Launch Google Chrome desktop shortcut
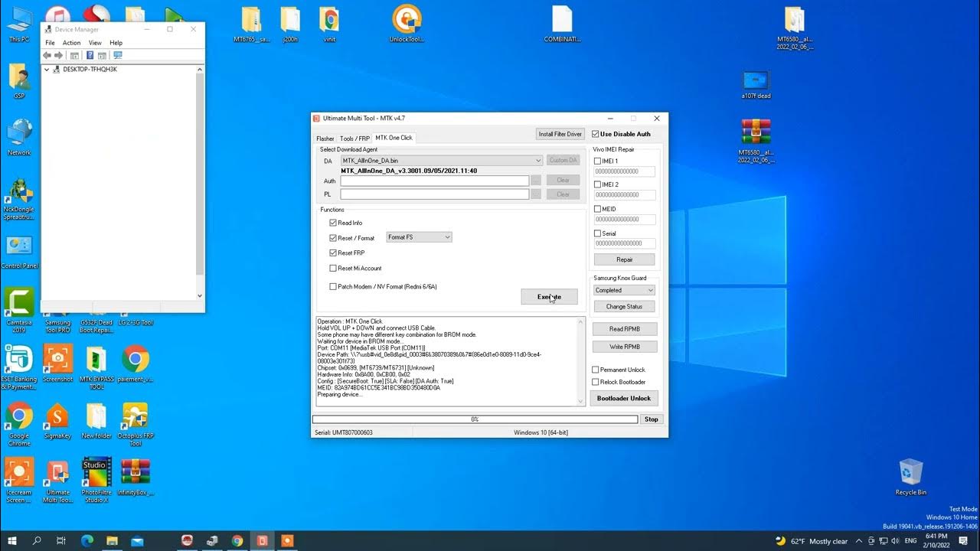 (x=19, y=425)
